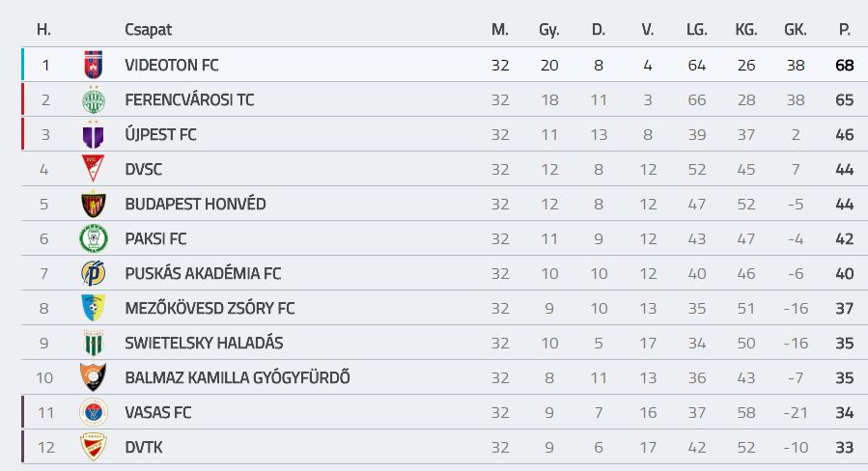Click the DVSC red triangular crest
Screen dimensions: 868x471
tap(93, 169)
